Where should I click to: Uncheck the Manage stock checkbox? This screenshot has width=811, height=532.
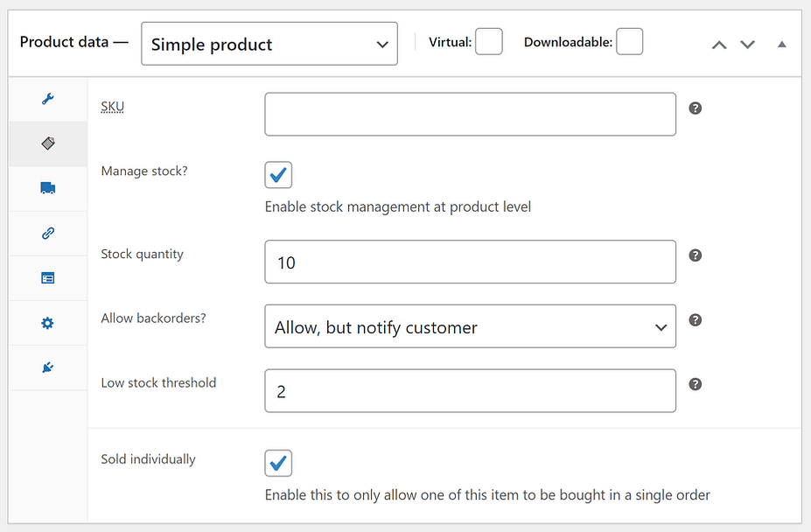point(278,175)
